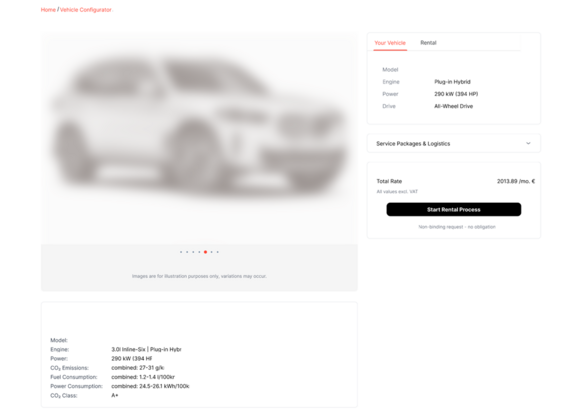Click the Service Packages chevron arrow
Image resolution: width=580 pixels, height=409 pixels.
[528, 143]
